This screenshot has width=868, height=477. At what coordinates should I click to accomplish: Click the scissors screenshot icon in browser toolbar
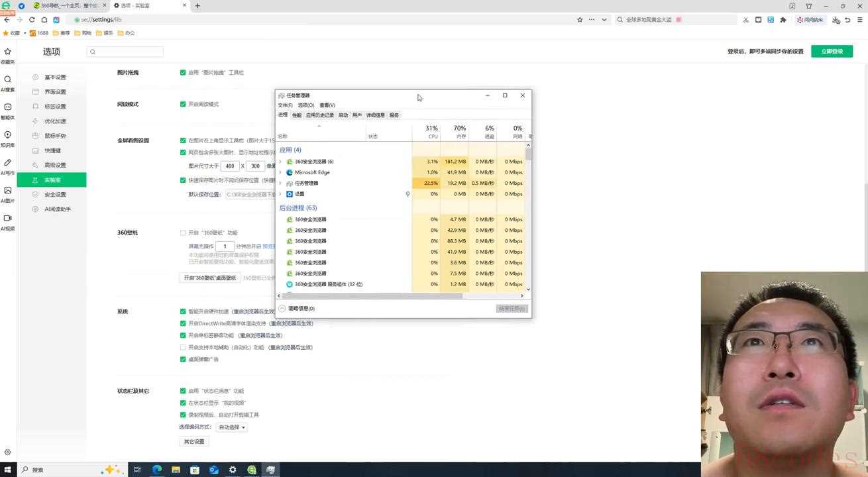(x=745, y=20)
